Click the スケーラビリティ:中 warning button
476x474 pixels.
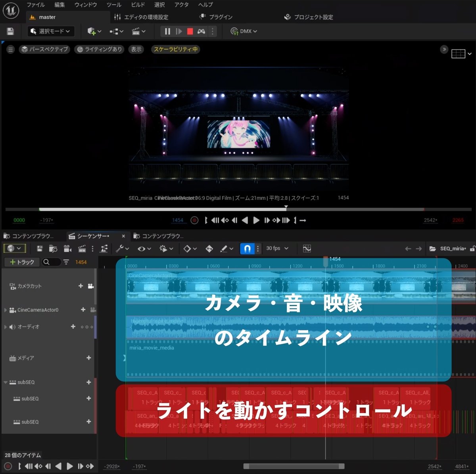point(175,49)
